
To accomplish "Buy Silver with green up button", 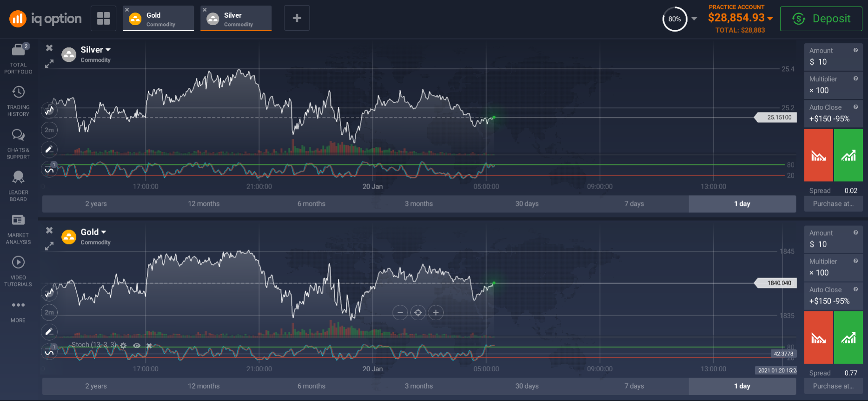I will (x=848, y=155).
